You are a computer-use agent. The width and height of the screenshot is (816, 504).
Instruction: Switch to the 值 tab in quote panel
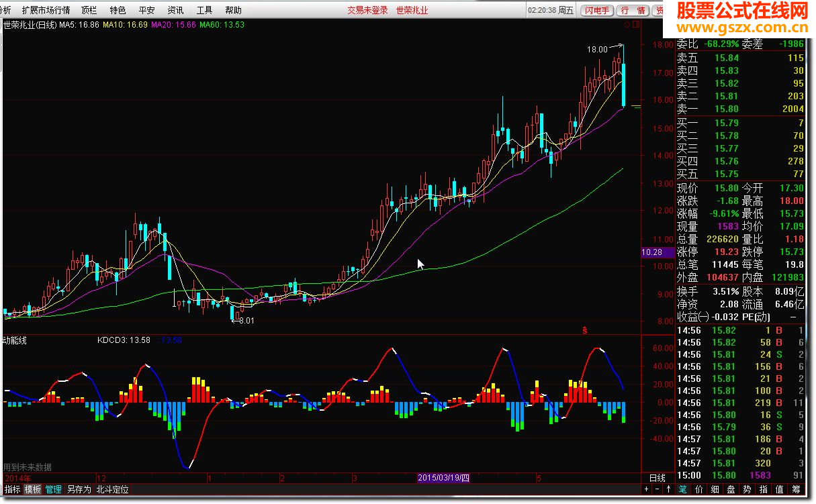(x=779, y=490)
